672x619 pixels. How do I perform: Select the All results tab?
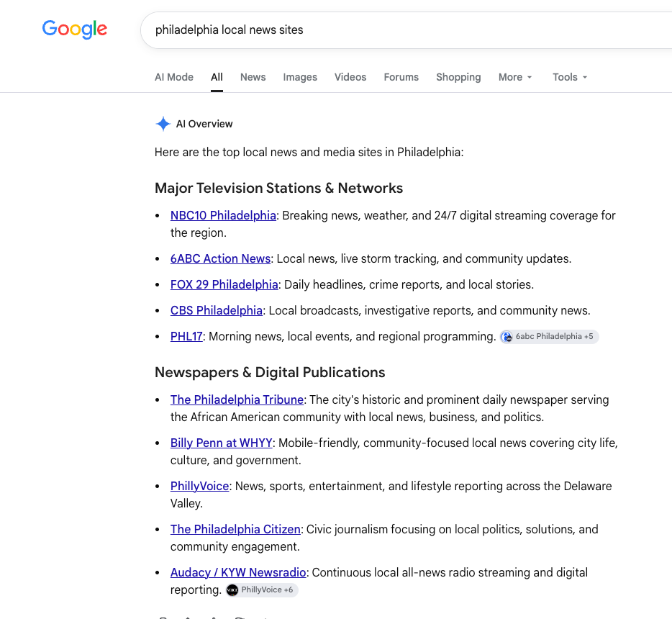(x=217, y=77)
